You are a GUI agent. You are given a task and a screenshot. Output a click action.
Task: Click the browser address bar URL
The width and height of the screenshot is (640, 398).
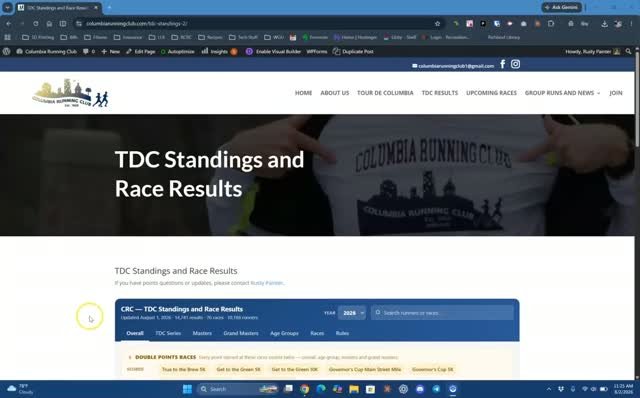coord(137,24)
